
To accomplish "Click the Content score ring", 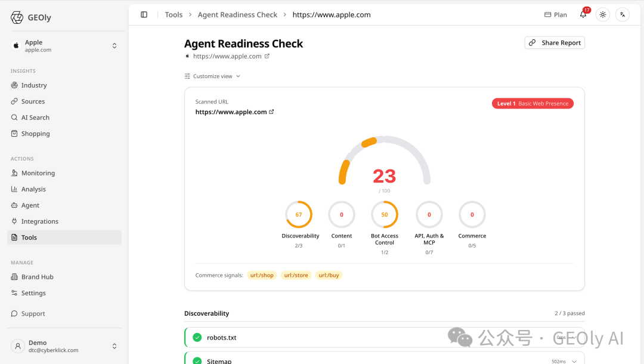I will (341, 214).
